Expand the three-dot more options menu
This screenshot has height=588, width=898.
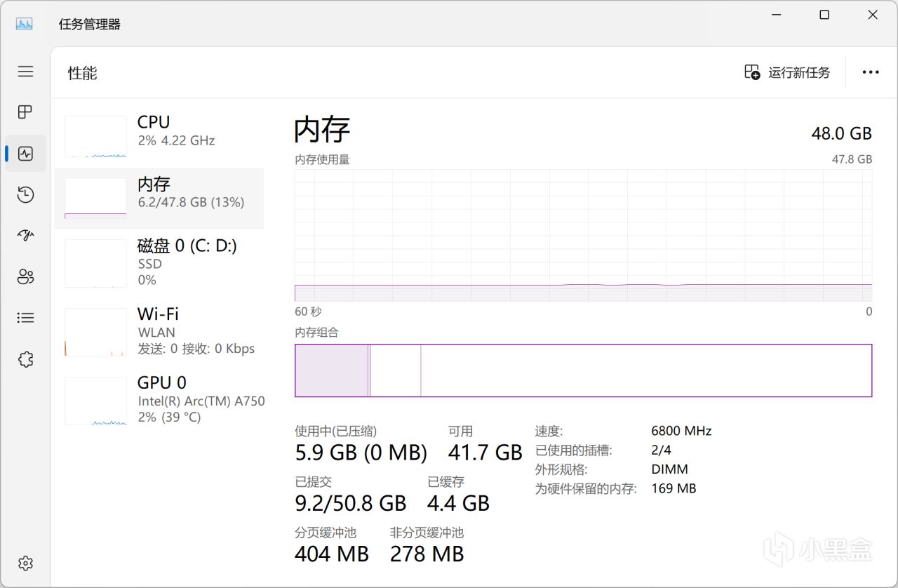point(871,72)
